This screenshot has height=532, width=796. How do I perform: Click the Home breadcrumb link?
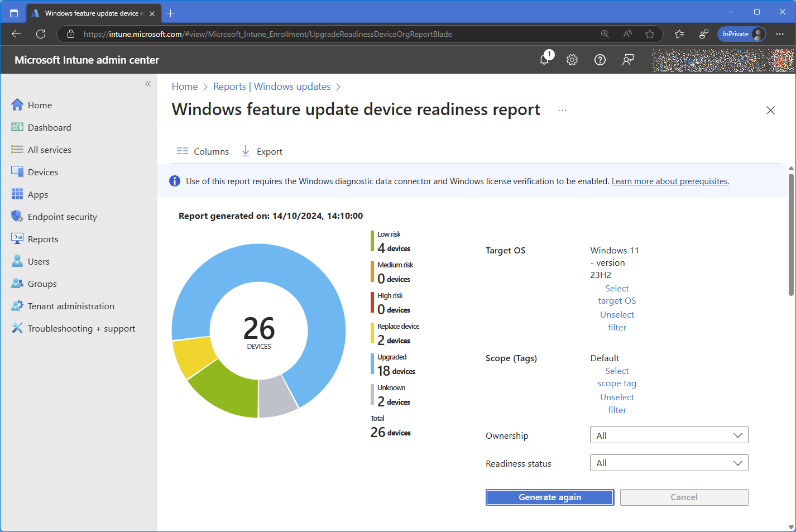(x=185, y=87)
